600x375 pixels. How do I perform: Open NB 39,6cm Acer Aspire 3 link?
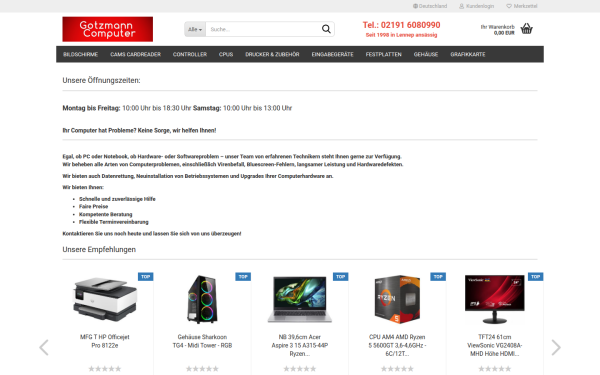(x=300, y=345)
